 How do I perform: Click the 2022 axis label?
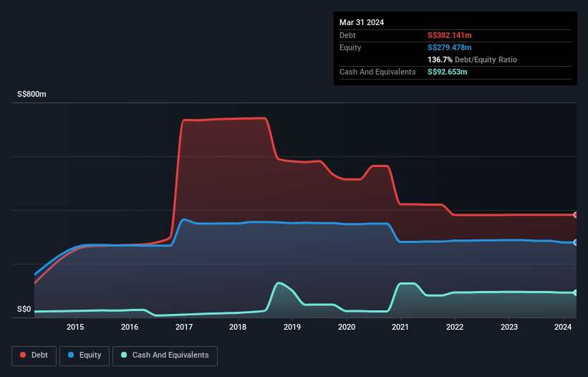point(455,327)
